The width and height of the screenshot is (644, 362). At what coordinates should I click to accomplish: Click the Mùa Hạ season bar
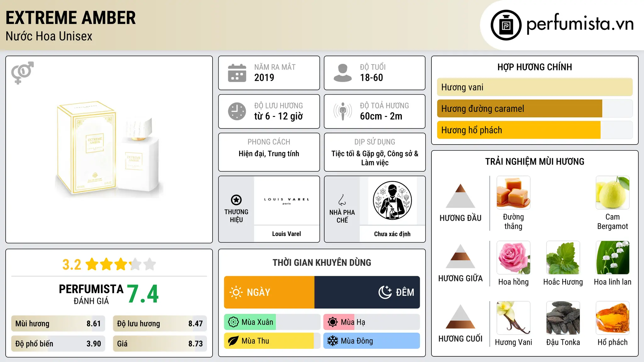pos(371,322)
